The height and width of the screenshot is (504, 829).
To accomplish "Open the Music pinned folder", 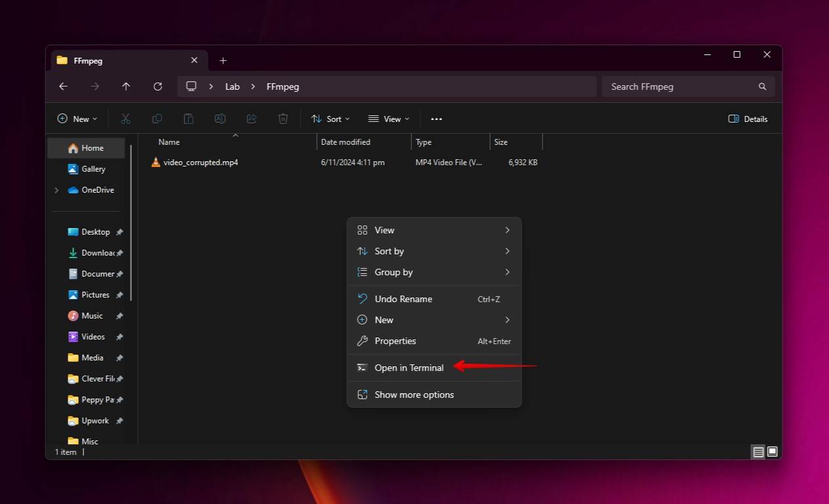I will pos(87,316).
